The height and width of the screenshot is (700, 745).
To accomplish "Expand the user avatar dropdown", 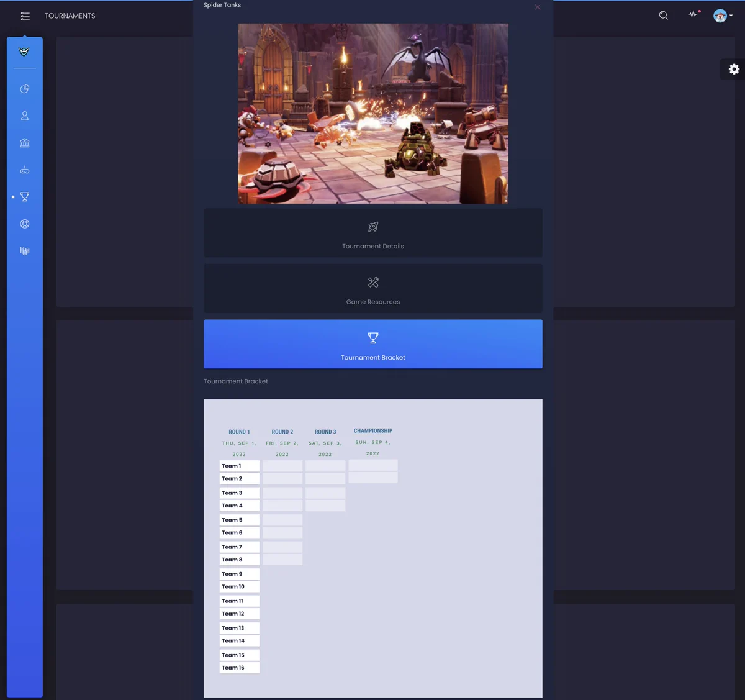I will (x=723, y=16).
